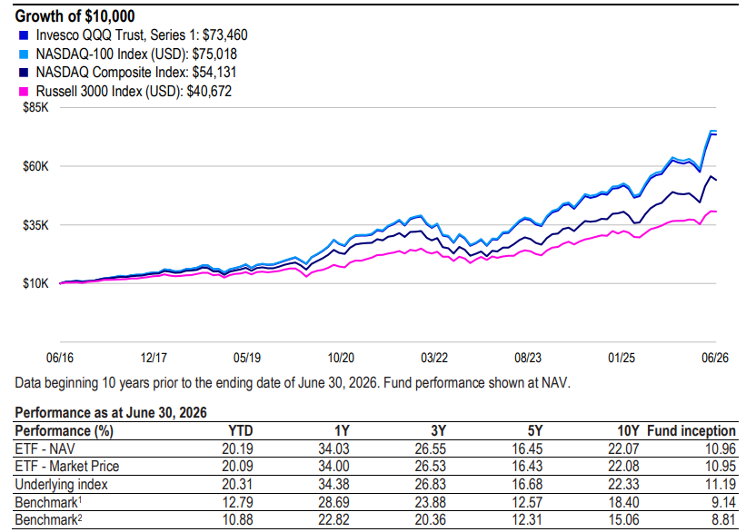
Task: Click the 08/23 x-axis date label
Action: pyautogui.click(x=527, y=358)
